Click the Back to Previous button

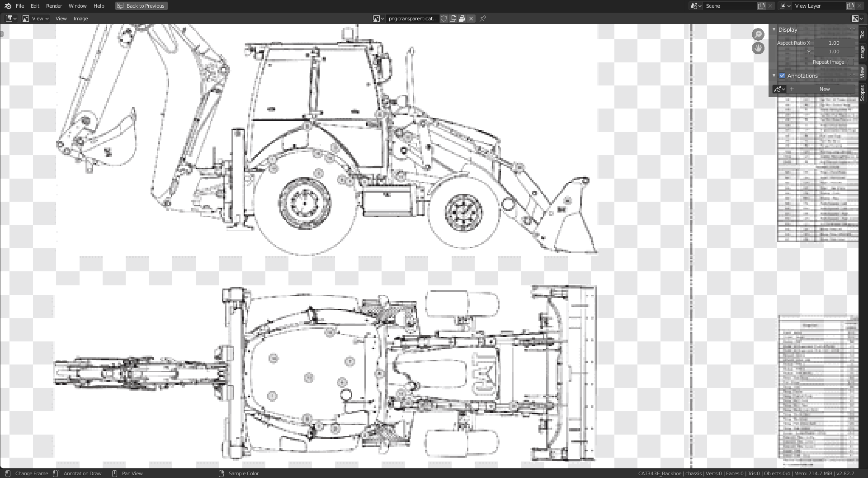(x=141, y=6)
